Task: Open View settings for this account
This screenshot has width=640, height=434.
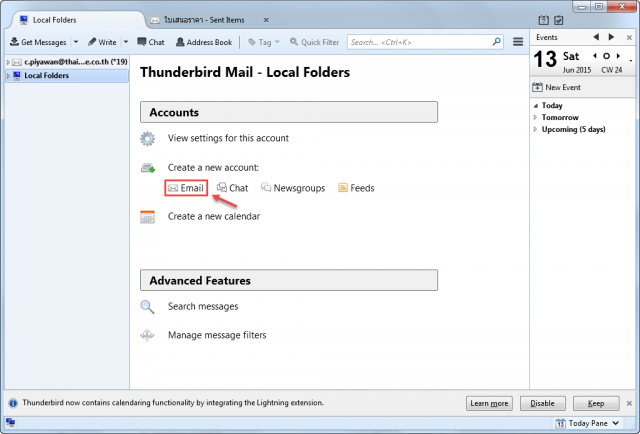Action: click(x=228, y=138)
